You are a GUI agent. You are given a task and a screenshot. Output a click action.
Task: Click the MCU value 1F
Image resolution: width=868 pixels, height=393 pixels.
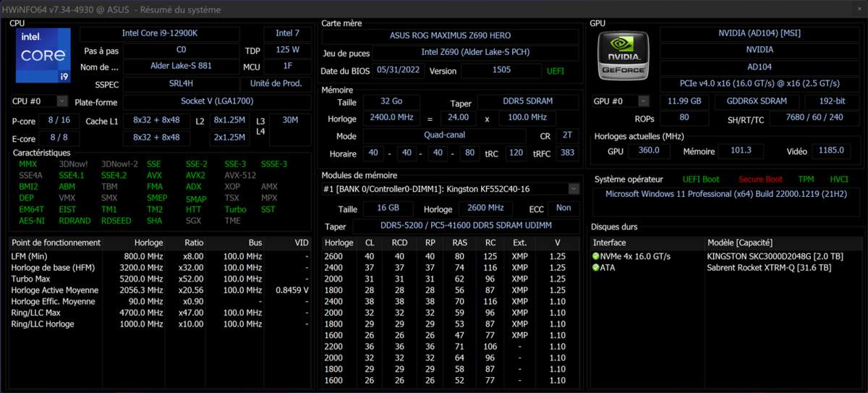click(x=287, y=67)
